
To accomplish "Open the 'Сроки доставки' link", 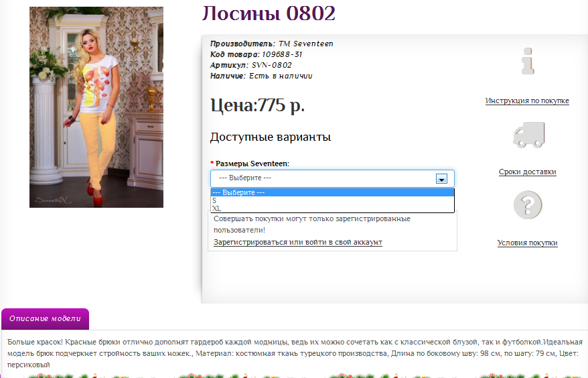I will coord(527,172).
